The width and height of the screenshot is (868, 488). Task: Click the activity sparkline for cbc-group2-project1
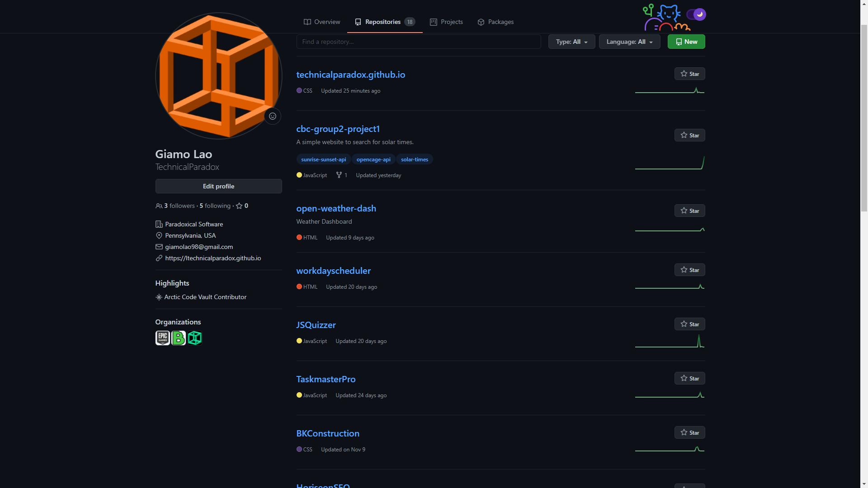[670, 163]
